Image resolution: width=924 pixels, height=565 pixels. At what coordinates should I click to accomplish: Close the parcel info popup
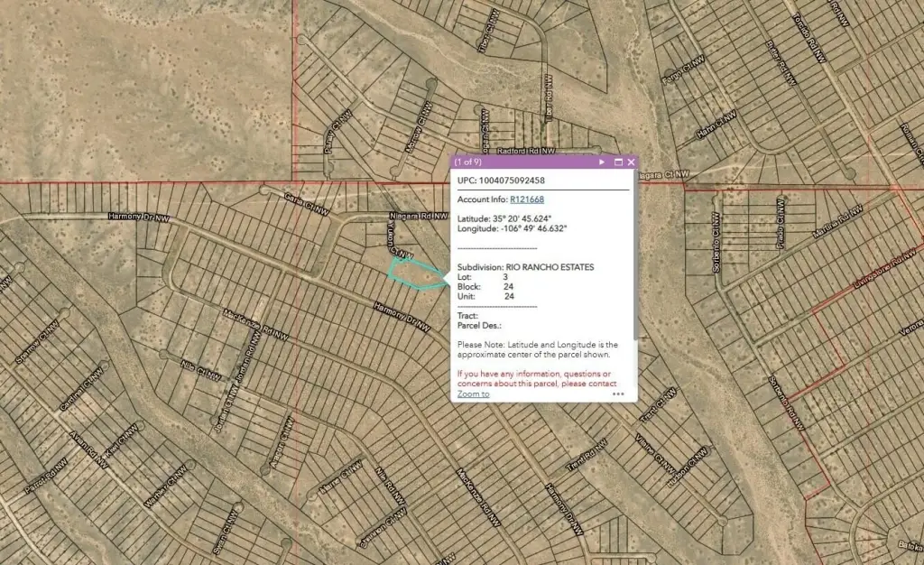point(631,162)
